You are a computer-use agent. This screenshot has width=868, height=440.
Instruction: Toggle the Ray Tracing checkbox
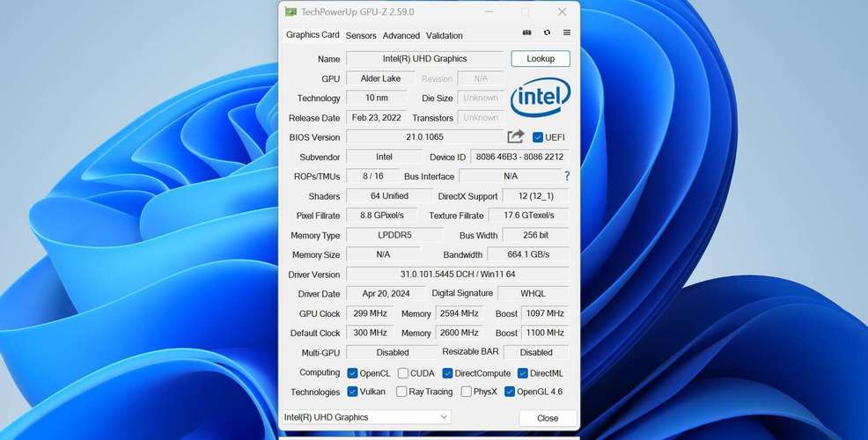[x=401, y=392]
